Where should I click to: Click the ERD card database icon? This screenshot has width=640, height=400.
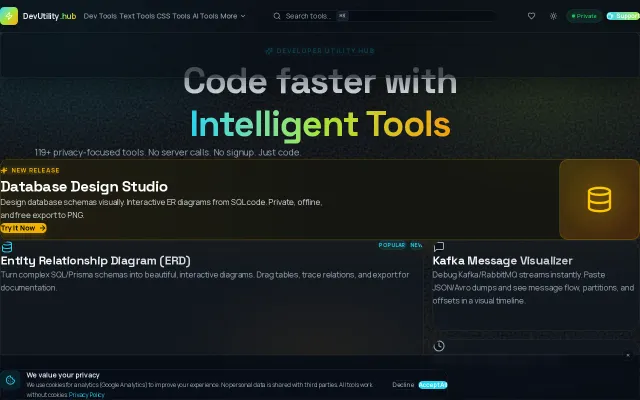7,247
